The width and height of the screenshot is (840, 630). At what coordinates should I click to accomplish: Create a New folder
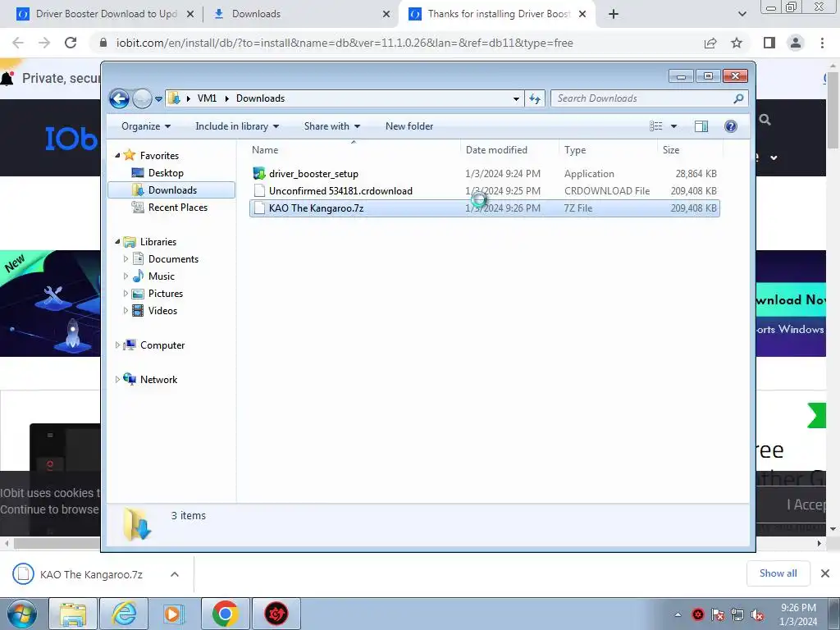point(409,126)
